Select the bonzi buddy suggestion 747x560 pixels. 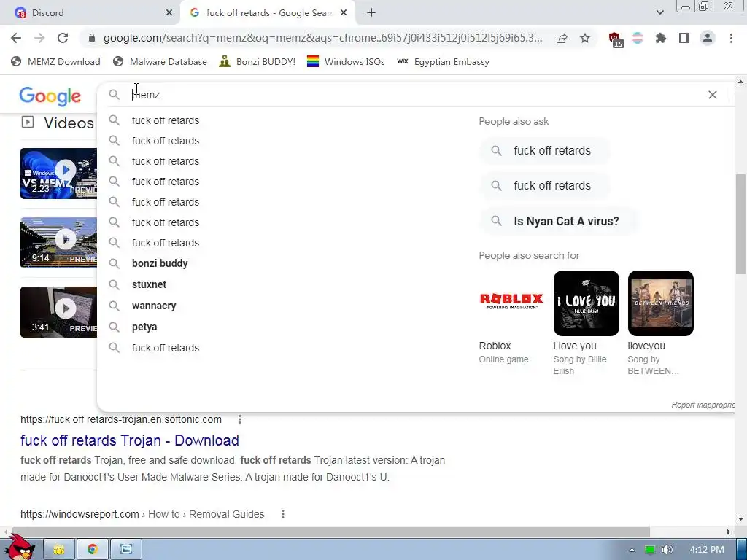(160, 263)
